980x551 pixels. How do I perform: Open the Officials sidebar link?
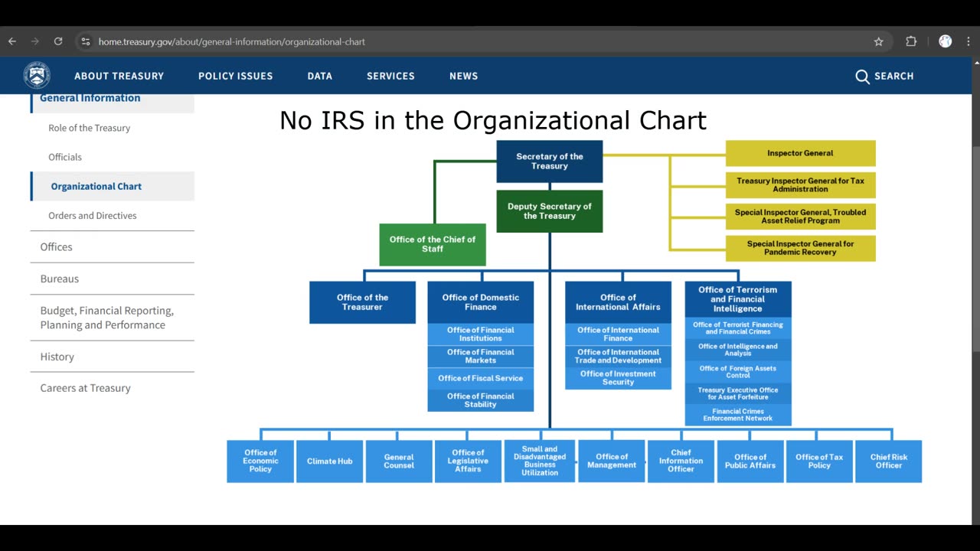tap(65, 157)
